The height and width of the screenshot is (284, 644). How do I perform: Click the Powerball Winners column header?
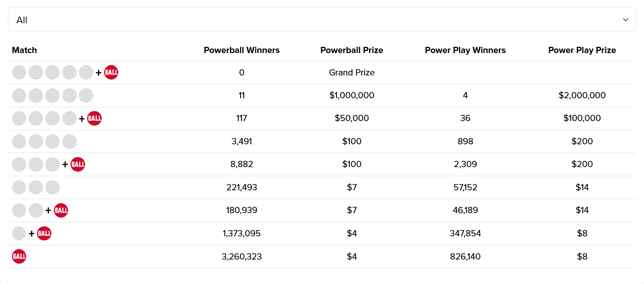(x=242, y=50)
